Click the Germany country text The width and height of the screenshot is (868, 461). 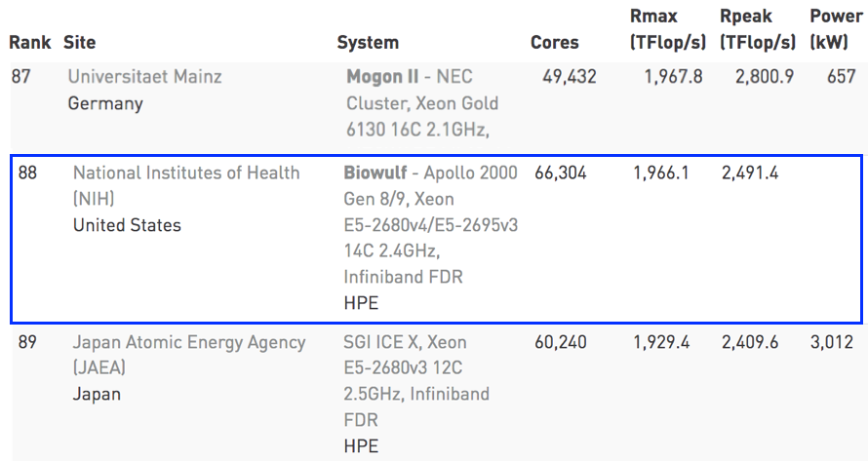click(105, 103)
